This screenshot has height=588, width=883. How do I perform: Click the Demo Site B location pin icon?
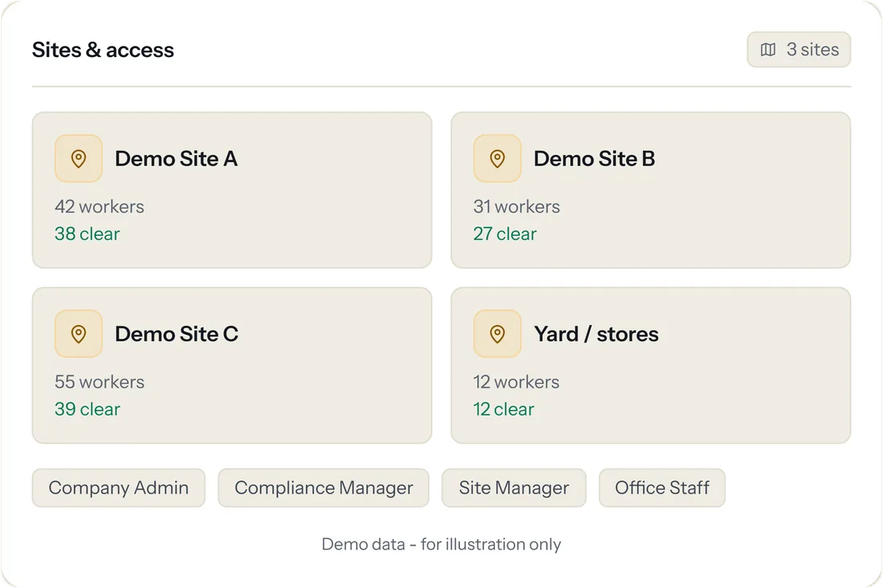(497, 159)
